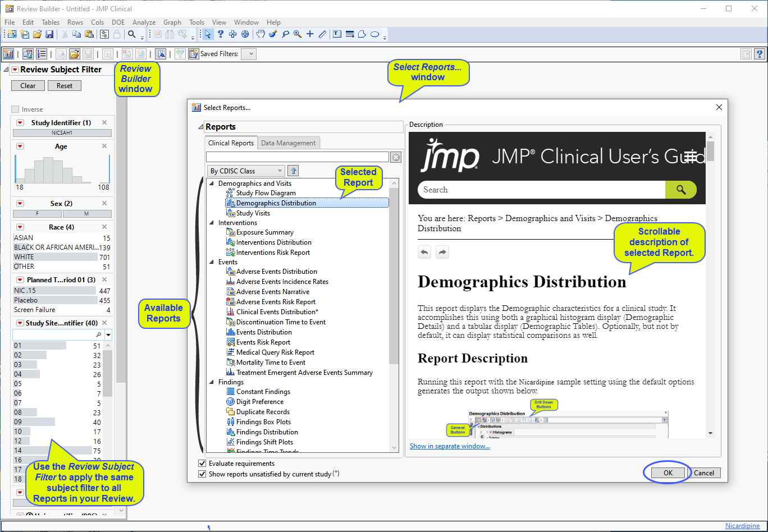Click the search magnifier in User's Guide
Viewport: 768px width, 532px height.
680,190
